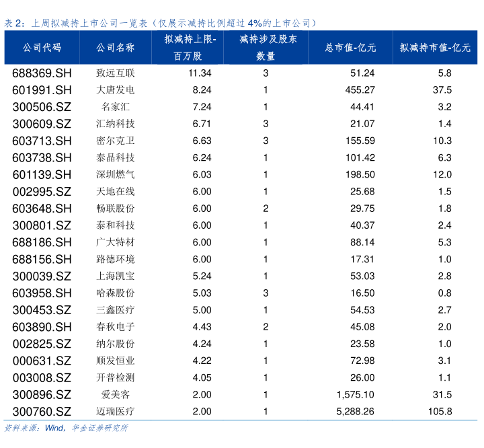Select the reduction value 105.8
Screen dimensions: 484x448
pos(440,412)
